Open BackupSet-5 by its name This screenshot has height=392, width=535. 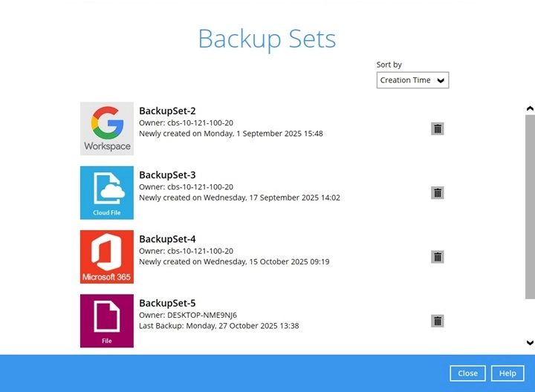tap(167, 303)
